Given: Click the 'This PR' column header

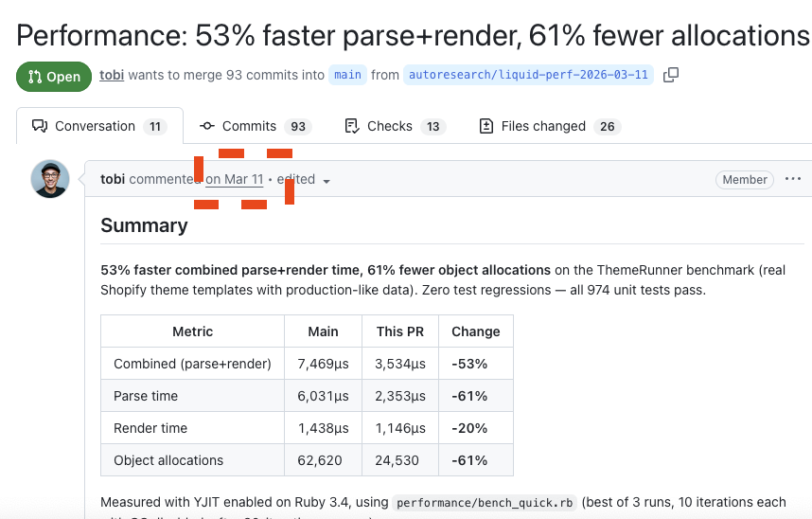Looking at the screenshot, I should pyautogui.click(x=400, y=331).
